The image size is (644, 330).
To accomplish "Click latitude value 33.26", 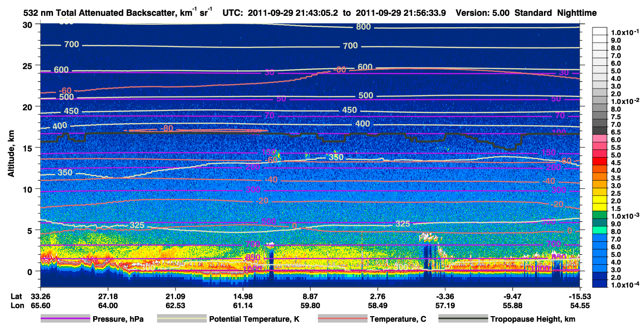I will pos(41,296).
